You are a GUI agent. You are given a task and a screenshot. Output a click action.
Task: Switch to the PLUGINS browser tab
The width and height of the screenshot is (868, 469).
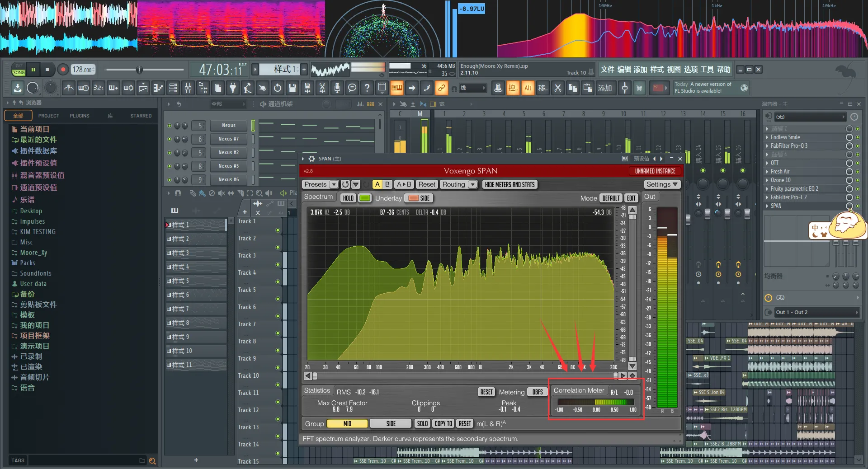tap(80, 116)
